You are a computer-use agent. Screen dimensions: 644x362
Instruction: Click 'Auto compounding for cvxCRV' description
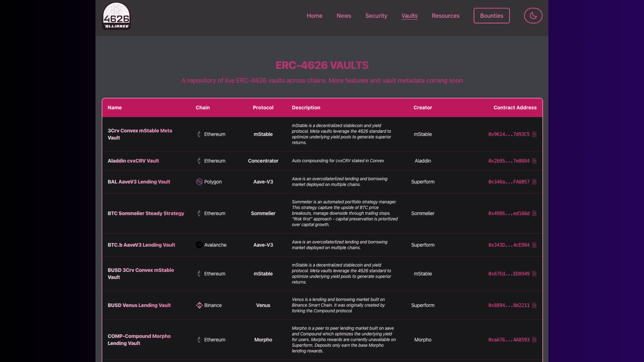(x=338, y=161)
